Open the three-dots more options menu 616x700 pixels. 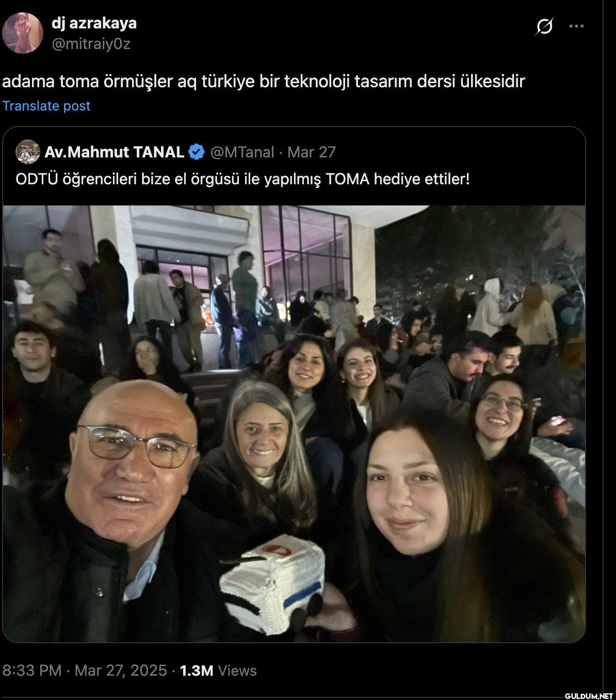[576, 26]
